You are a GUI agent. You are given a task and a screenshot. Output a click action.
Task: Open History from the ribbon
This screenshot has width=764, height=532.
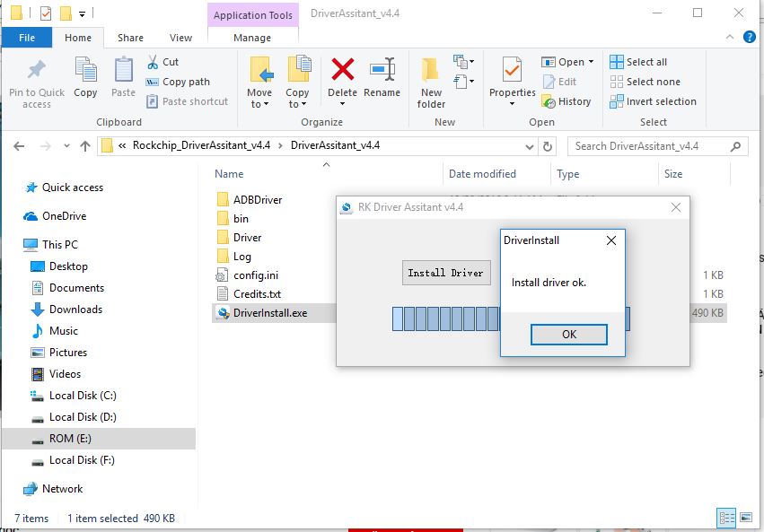tap(566, 101)
